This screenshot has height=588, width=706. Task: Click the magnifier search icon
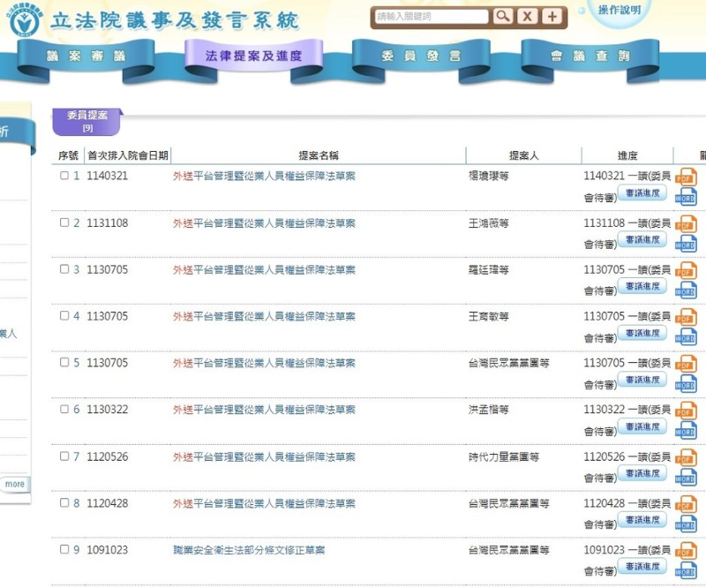[503, 17]
